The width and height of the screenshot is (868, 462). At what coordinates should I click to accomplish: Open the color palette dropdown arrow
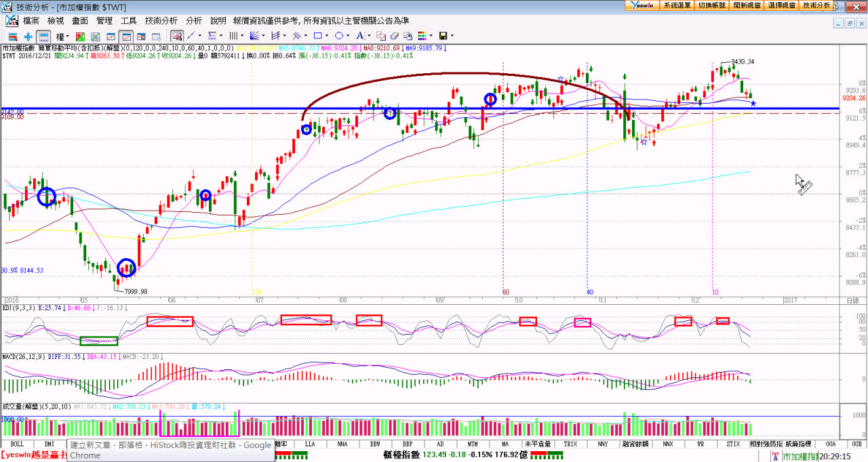[x=431, y=36]
